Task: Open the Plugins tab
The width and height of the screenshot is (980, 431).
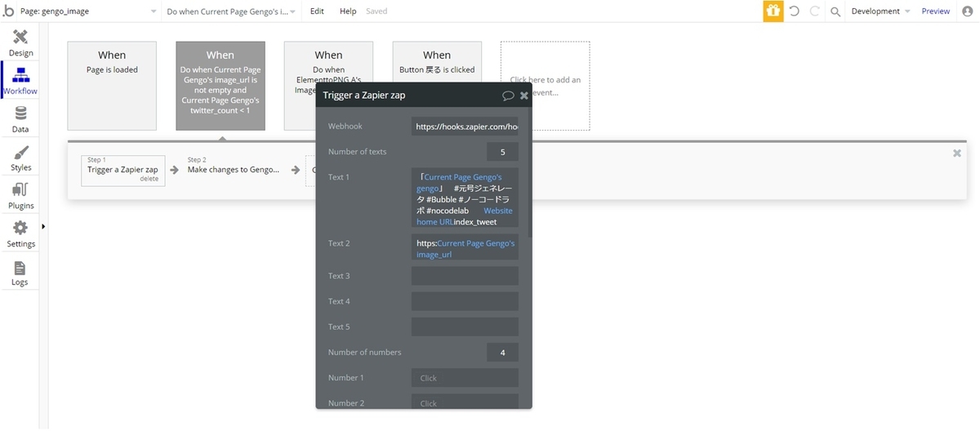Action: click(x=20, y=196)
